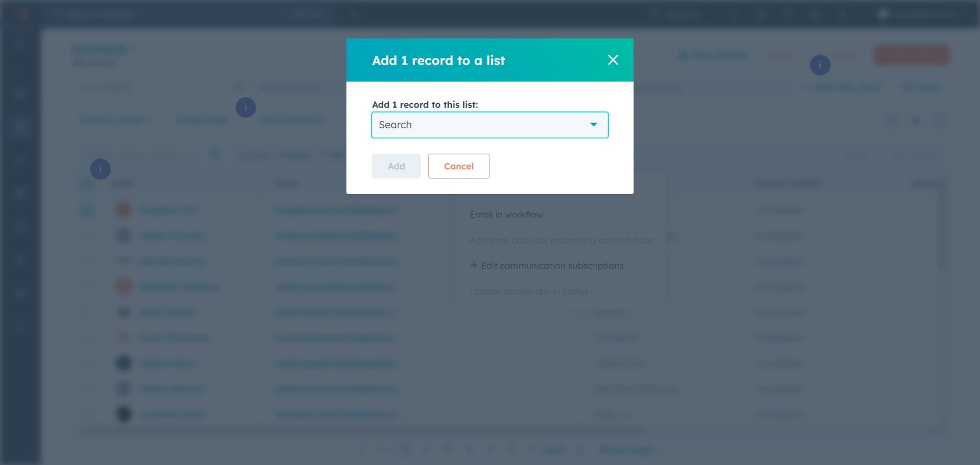Cancel adding the record to a list
This screenshot has height=465, width=980.
[x=458, y=166]
